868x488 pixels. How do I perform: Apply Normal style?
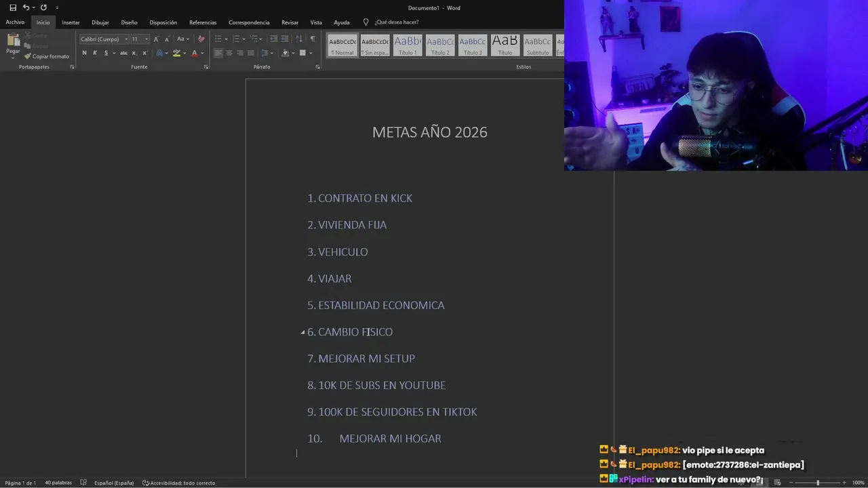coord(342,45)
